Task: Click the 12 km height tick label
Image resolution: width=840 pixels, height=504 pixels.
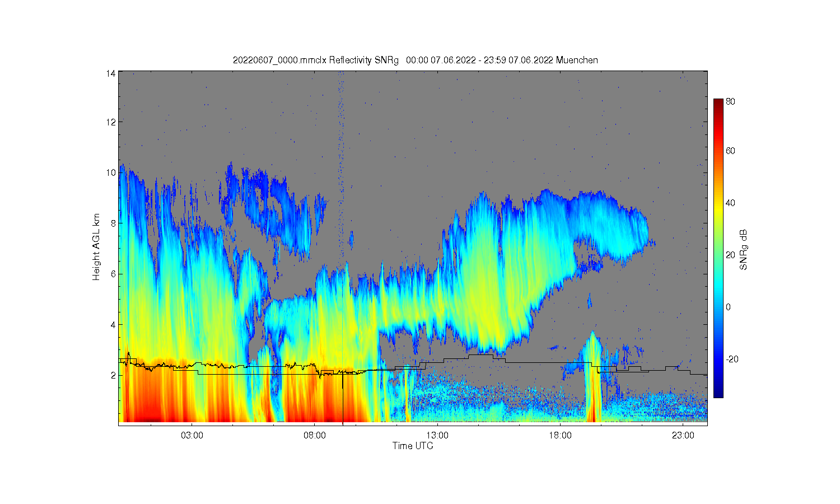Action: click(x=112, y=122)
